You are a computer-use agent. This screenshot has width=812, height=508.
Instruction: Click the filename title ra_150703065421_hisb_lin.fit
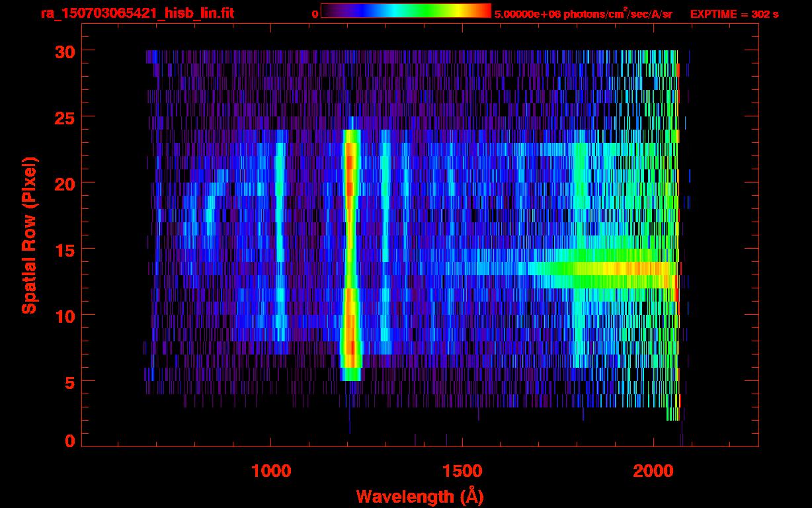pos(137,13)
